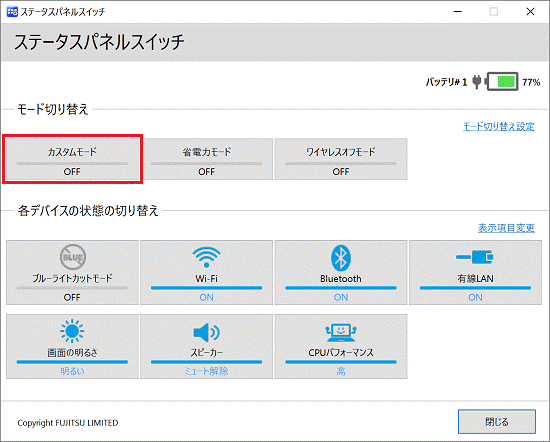Toggle Bluetooth ON status text
The image size is (550, 442).
[341, 297]
